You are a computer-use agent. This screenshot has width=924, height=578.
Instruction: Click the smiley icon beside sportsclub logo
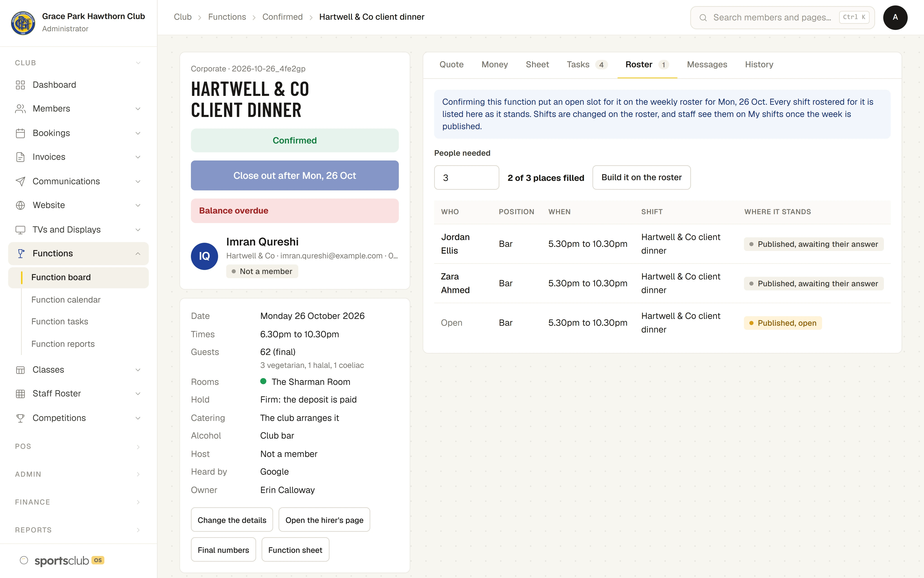[24, 560]
